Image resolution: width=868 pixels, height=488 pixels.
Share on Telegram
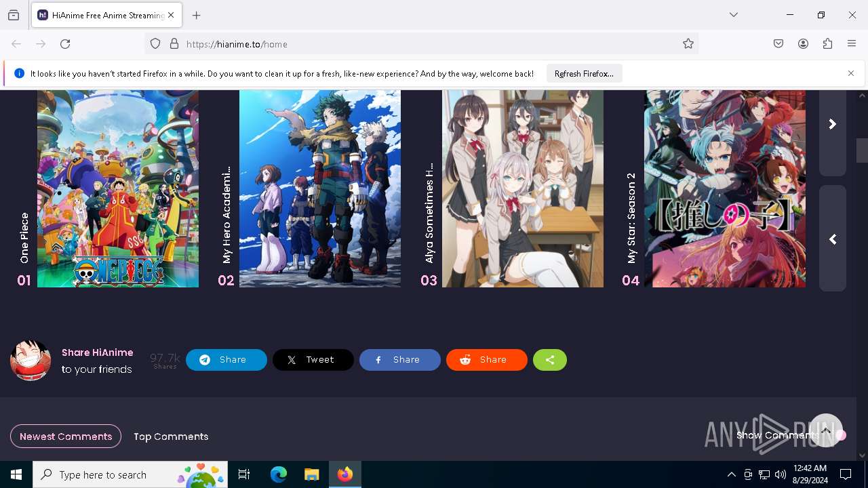226,360
